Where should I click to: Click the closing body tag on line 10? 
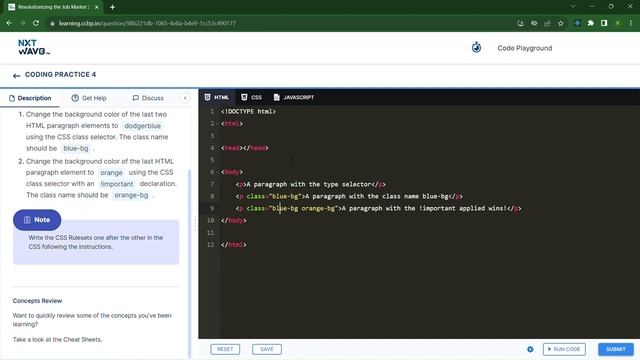pos(233,221)
